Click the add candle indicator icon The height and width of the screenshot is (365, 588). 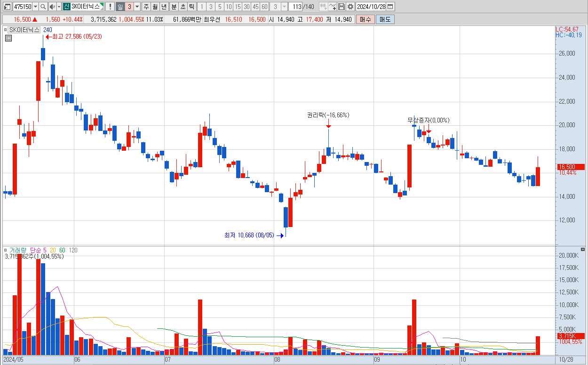click(323, 7)
